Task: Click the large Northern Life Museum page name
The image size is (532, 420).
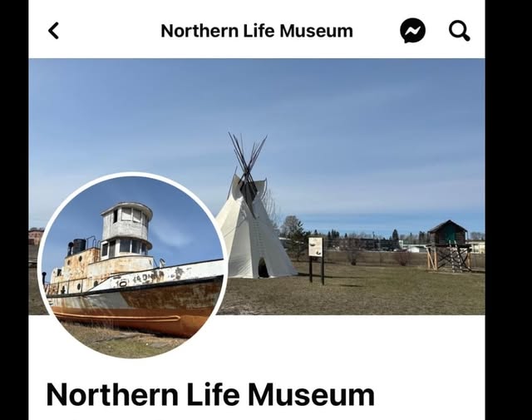Action: [x=210, y=394]
